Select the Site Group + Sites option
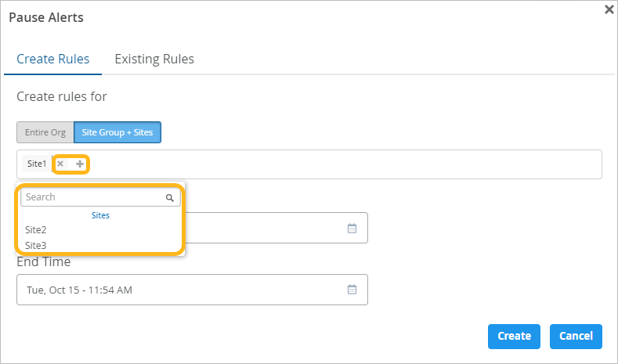This screenshot has width=618, height=364. pos(117,132)
